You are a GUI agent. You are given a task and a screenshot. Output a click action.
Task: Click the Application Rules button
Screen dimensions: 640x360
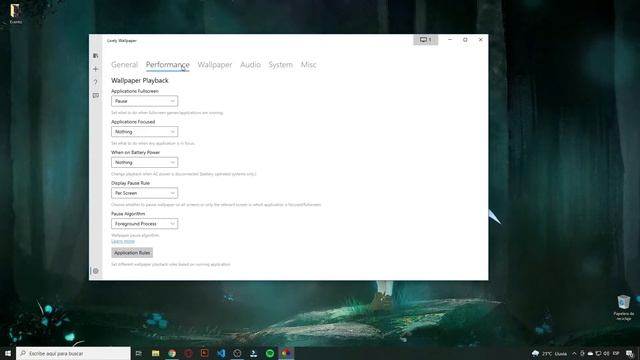coord(132,253)
